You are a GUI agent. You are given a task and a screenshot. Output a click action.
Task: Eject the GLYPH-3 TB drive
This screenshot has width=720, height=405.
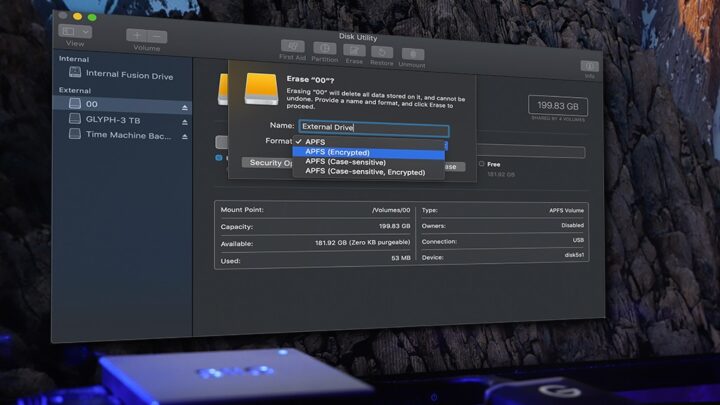[x=184, y=121]
